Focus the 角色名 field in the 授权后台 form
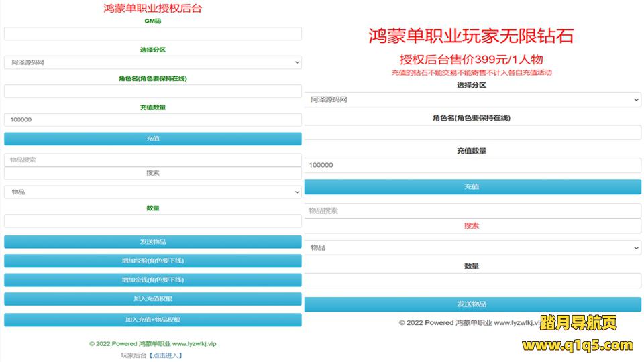The width and height of the screenshot is (644, 362). 152,91
